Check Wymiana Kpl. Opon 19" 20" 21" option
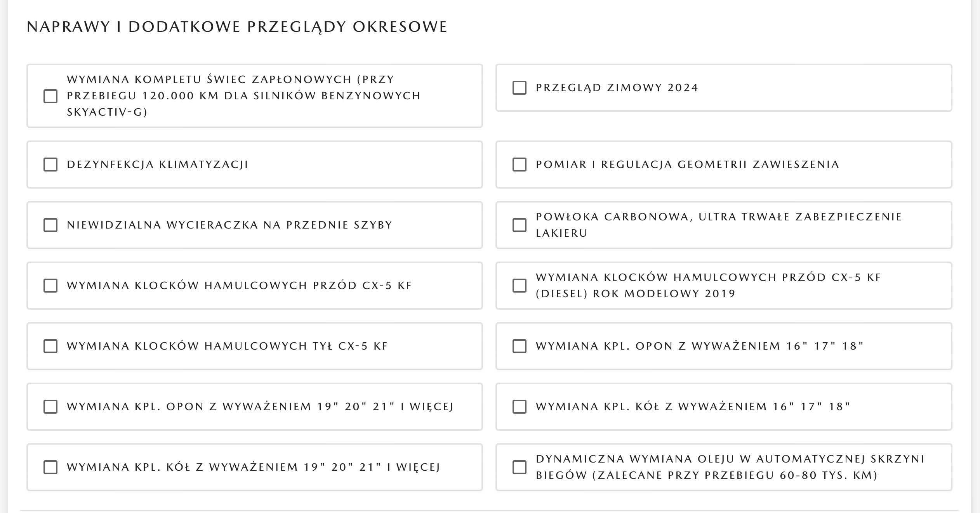Viewport: 980px width, 513px height. point(50,407)
